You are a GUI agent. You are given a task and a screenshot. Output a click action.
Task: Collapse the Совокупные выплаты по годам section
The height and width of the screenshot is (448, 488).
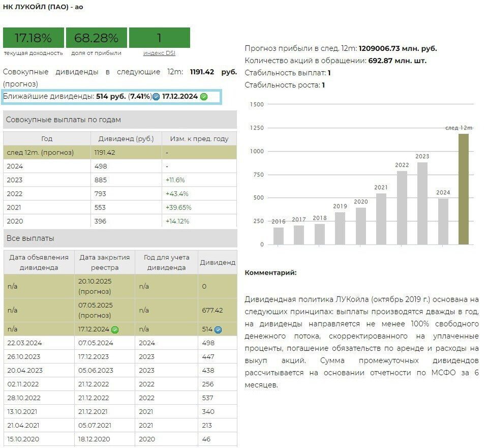coord(120,120)
